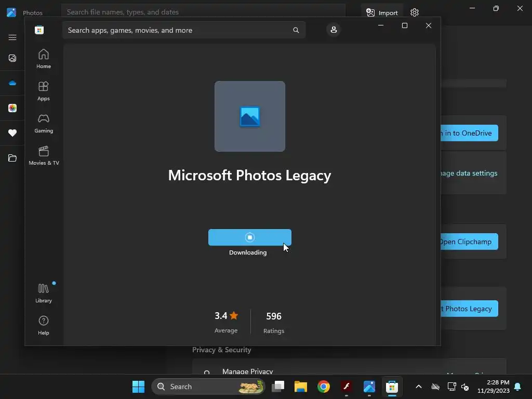Open Movies & TV section in Store
The image size is (532, 399).
coord(44,155)
